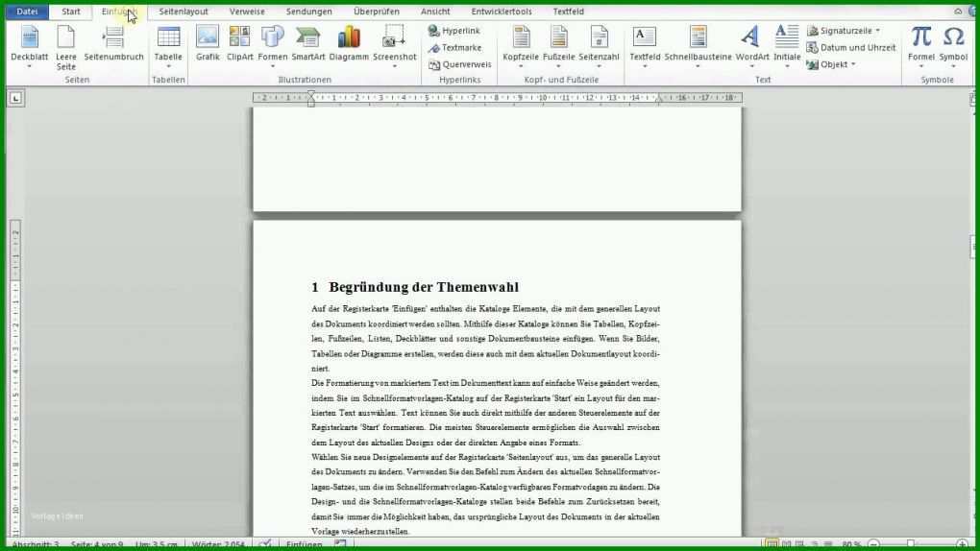
Task: Switch to the Start tab
Action: tap(71, 12)
